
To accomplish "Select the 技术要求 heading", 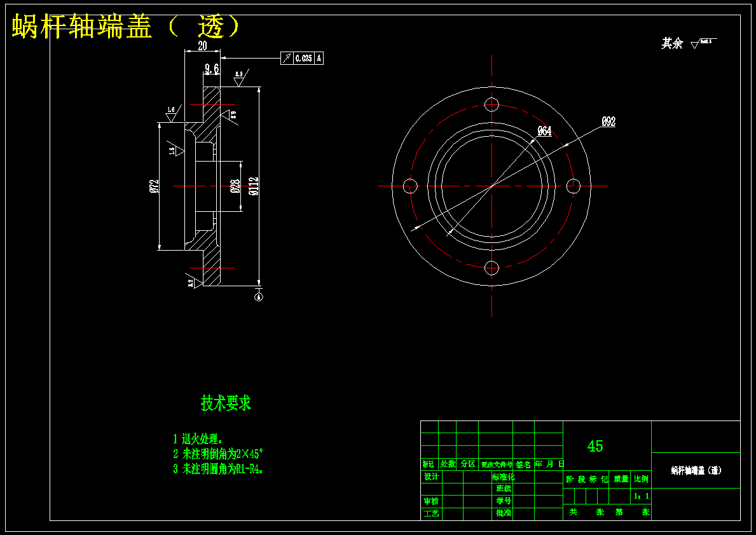I will click(x=226, y=403).
